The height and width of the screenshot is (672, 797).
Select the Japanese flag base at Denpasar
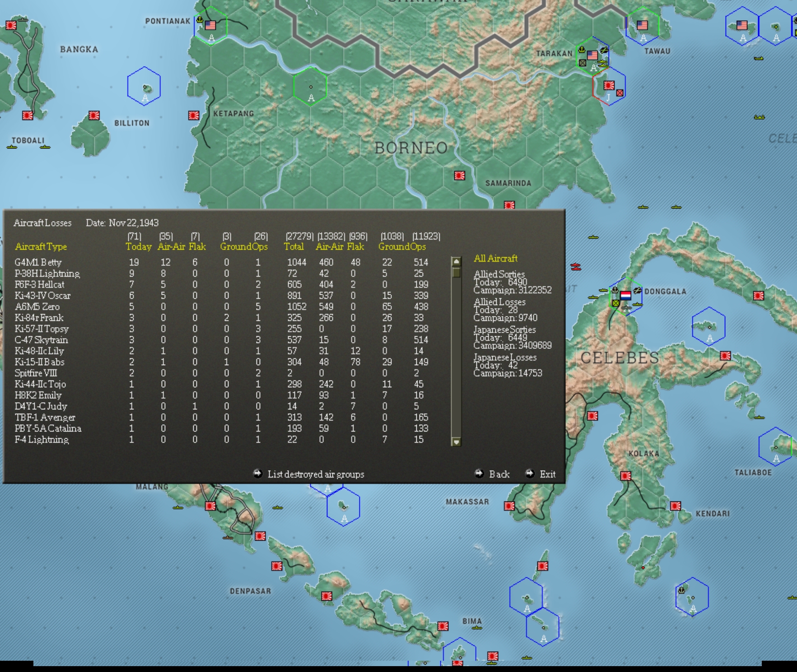(277, 566)
